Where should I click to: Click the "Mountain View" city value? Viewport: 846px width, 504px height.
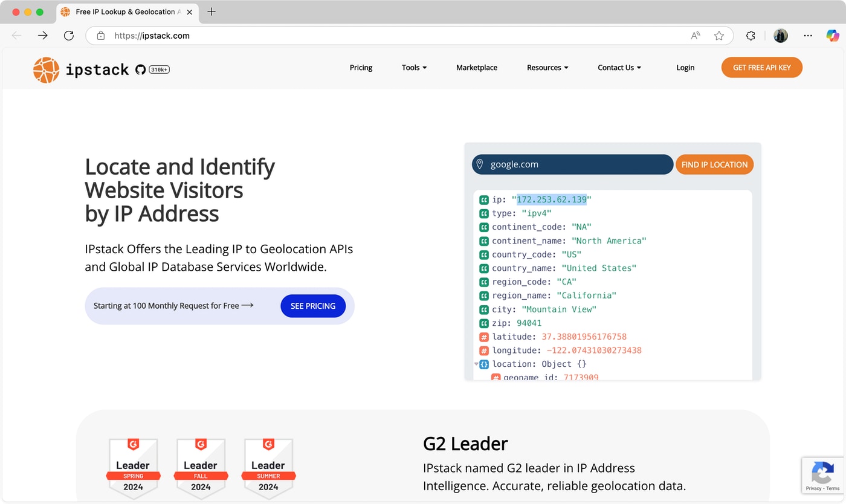coord(559,309)
